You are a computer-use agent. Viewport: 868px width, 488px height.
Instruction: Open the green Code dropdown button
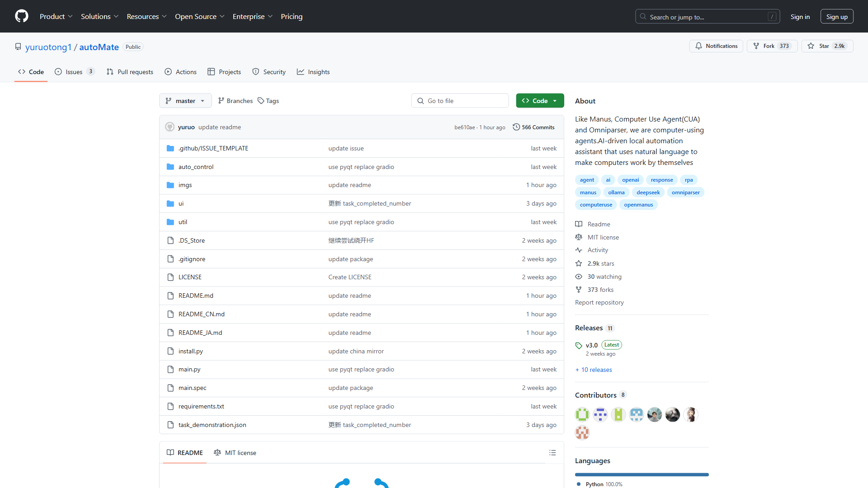point(540,101)
